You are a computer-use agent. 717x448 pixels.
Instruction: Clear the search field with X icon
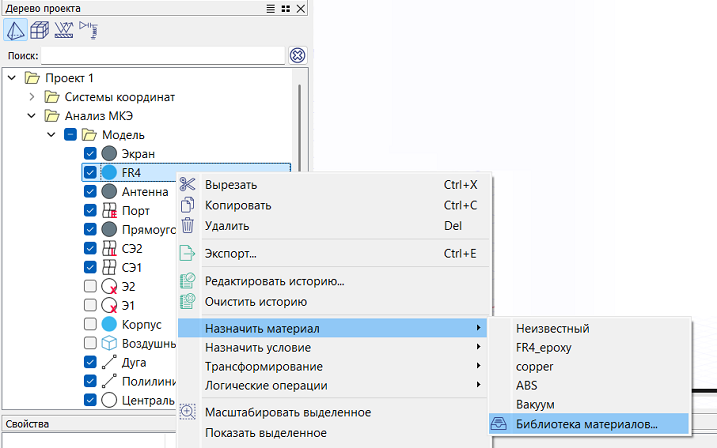[297, 56]
